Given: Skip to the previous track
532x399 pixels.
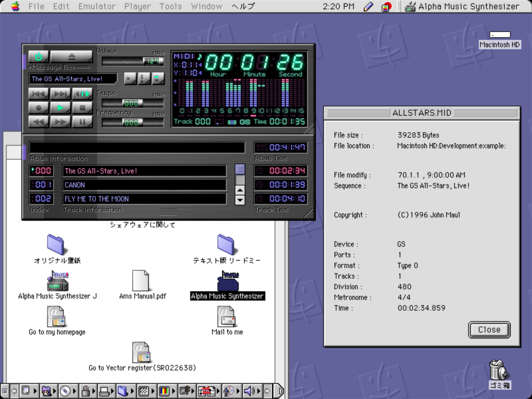Looking at the screenshot, I should coord(38,94).
